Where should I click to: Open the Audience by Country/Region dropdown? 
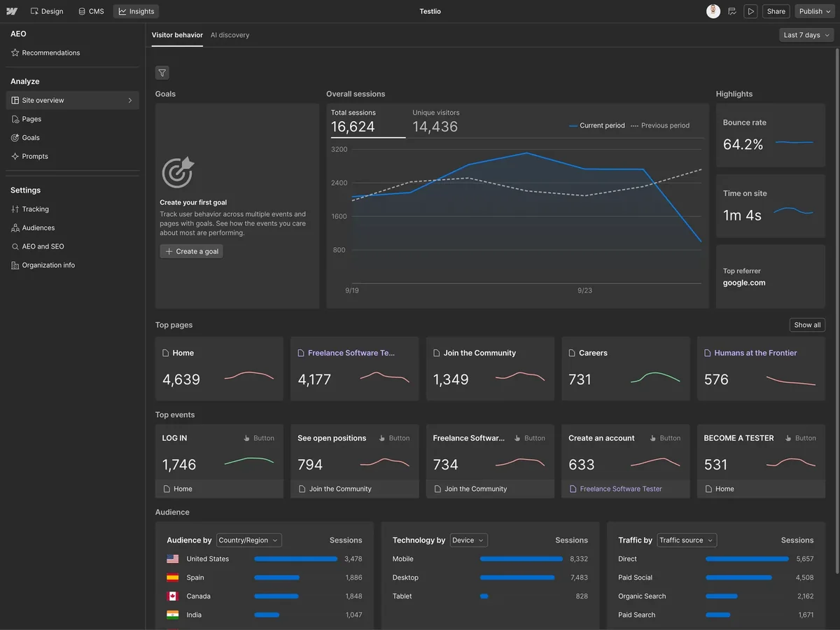click(249, 540)
